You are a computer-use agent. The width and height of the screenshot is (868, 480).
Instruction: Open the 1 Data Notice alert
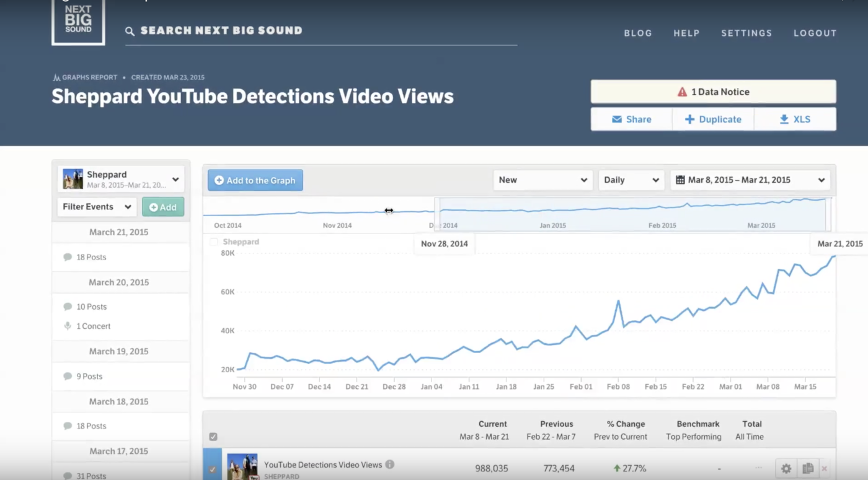(x=713, y=92)
